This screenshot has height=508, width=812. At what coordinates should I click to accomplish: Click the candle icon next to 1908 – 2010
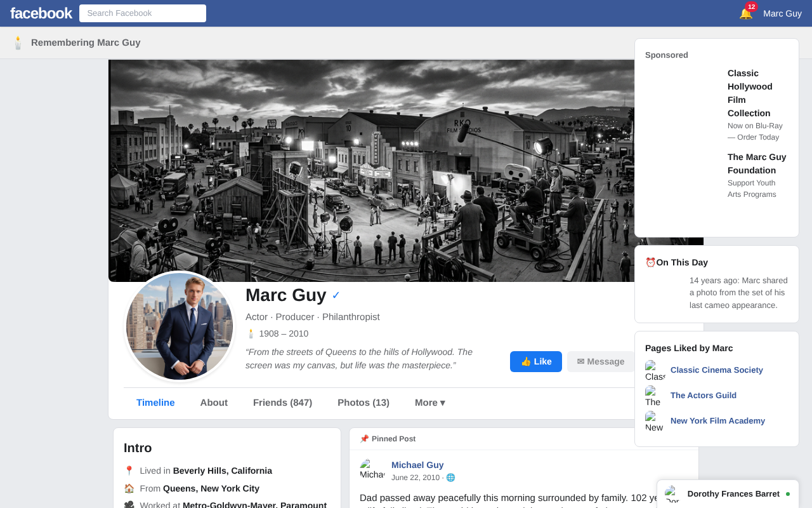coord(251,333)
